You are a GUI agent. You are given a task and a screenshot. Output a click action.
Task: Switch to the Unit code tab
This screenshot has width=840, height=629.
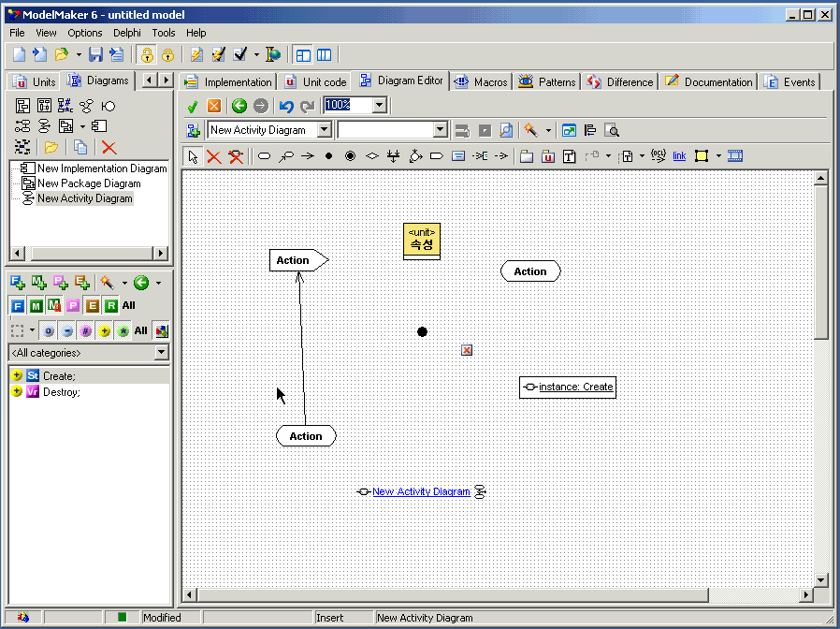coord(315,82)
